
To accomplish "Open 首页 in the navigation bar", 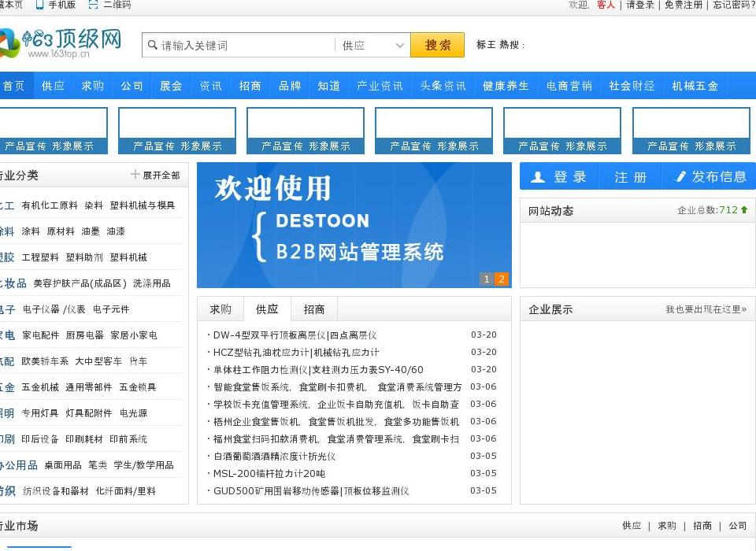I will pyautogui.click(x=14, y=86).
